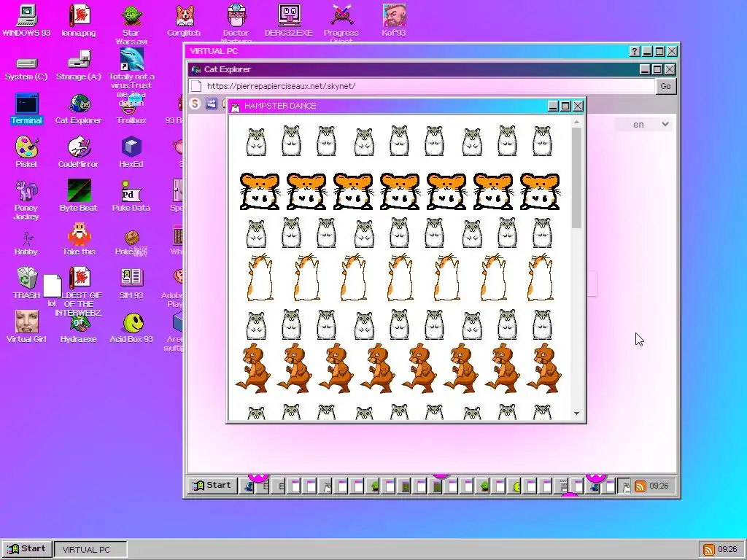The image size is (747, 560).
Task: Click the Go button in Cat Explorer
Action: click(x=665, y=86)
